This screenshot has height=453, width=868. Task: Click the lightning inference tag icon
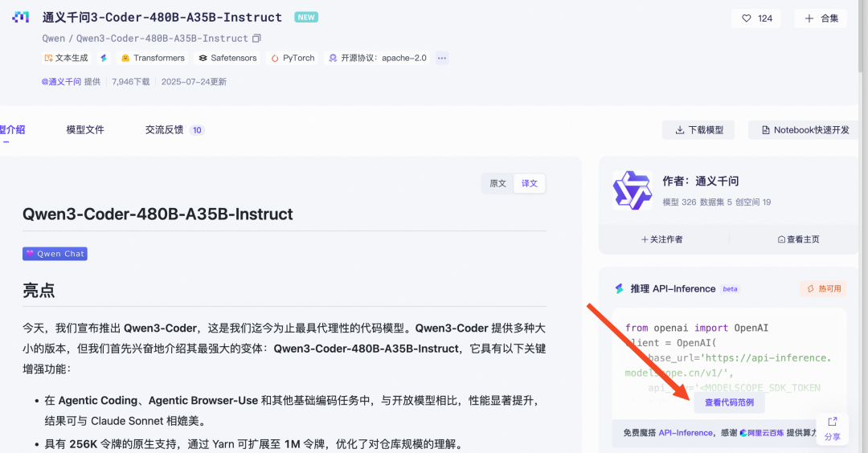[104, 58]
